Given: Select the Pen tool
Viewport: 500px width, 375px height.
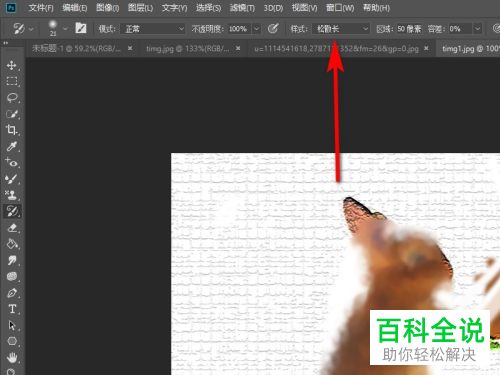Looking at the screenshot, I should point(12,293).
